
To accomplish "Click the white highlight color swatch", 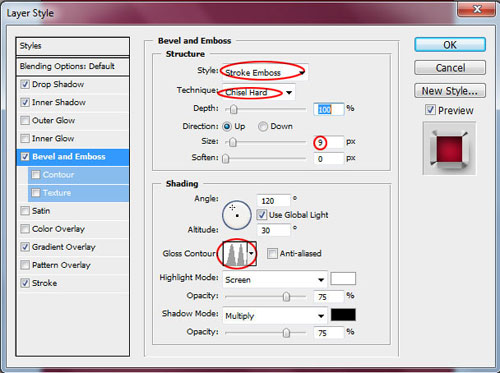I will tap(343, 278).
